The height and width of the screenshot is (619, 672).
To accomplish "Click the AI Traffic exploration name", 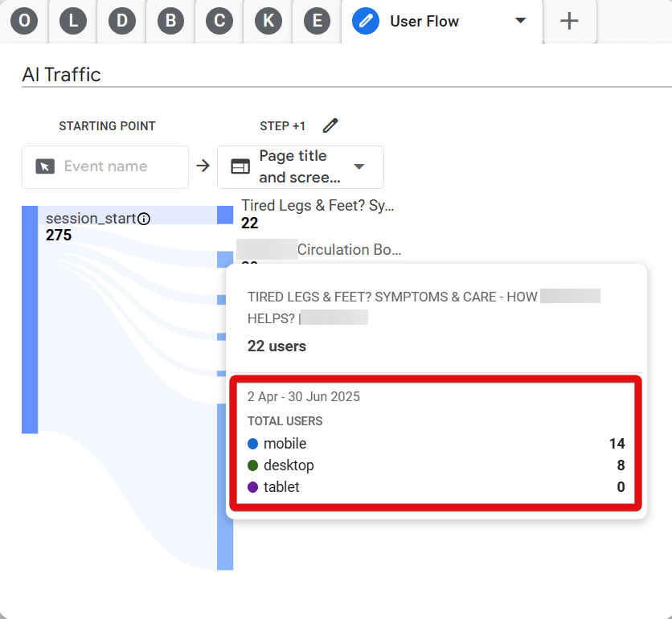I will pyautogui.click(x=61, y=75).
